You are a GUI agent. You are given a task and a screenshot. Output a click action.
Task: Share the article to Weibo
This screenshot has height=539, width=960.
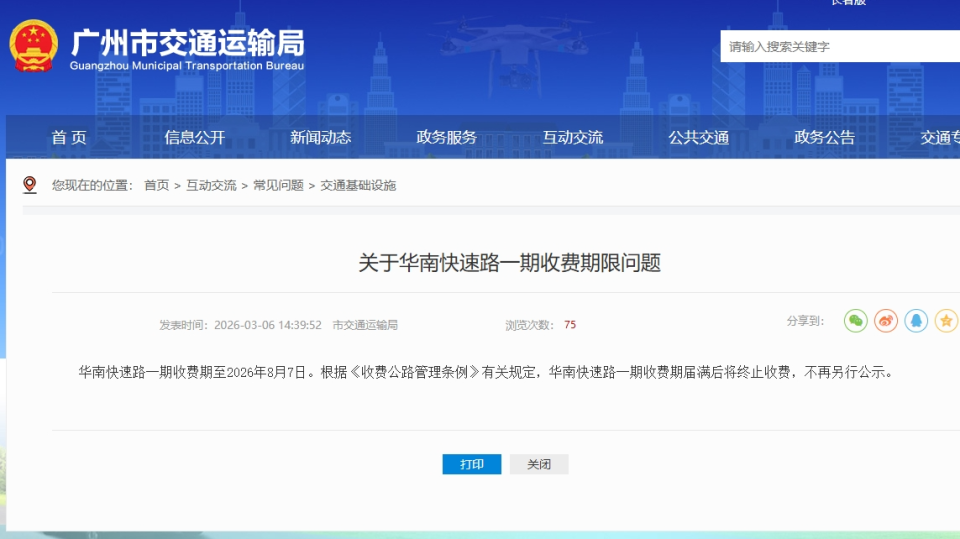pos(886,321)
